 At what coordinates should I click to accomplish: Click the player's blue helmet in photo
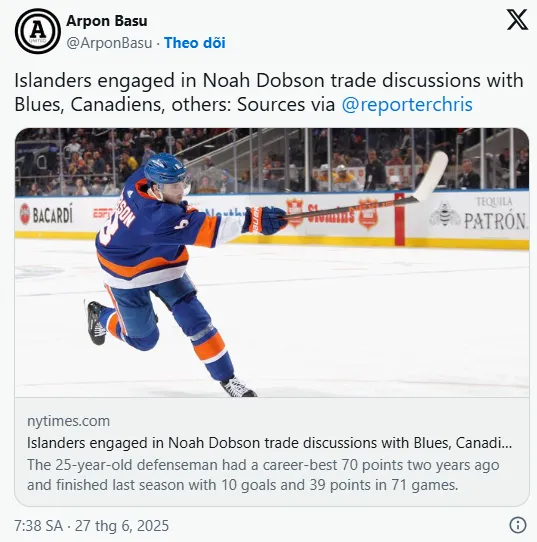165,170
